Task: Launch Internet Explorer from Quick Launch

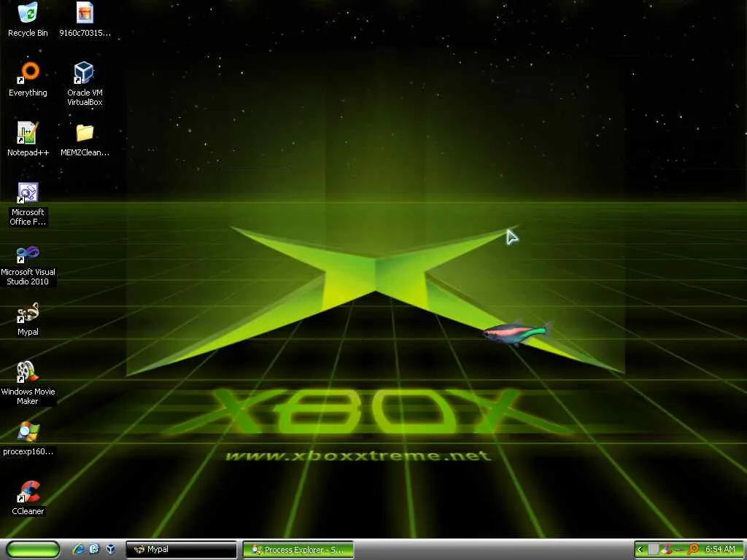Action: pyautogui.click(x=78, y=550)
